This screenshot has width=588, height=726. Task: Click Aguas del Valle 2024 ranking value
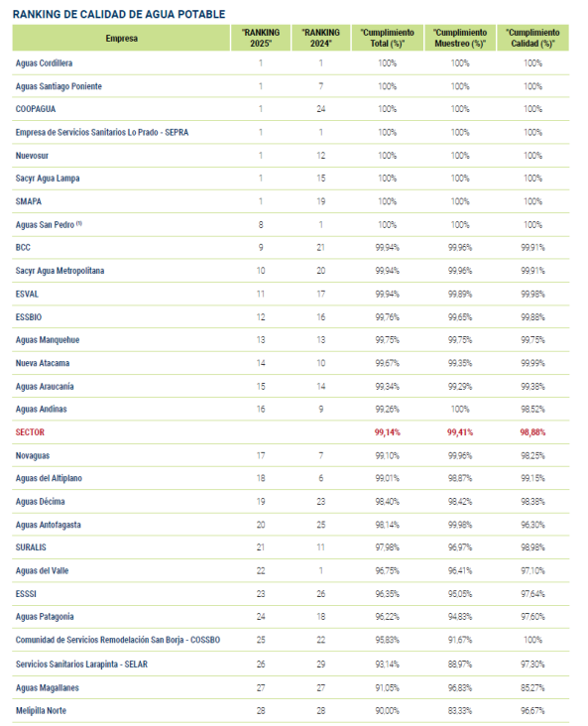[x=321, y=570]
